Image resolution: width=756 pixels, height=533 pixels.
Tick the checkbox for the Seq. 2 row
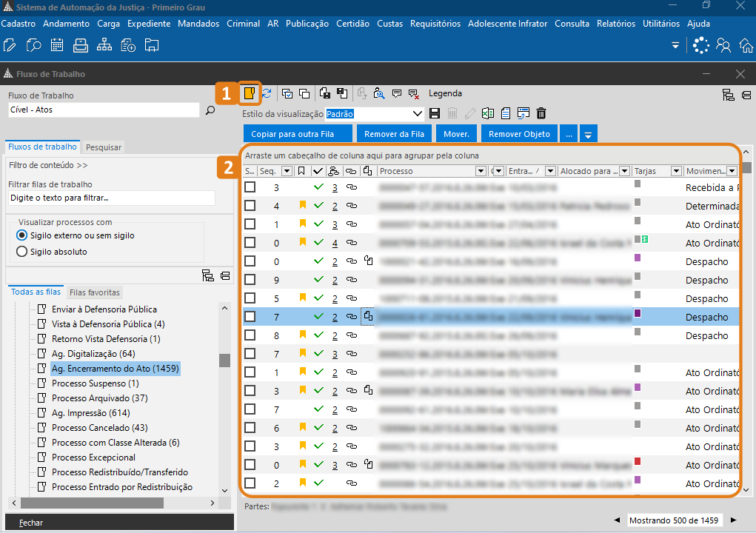click(250, 483)
